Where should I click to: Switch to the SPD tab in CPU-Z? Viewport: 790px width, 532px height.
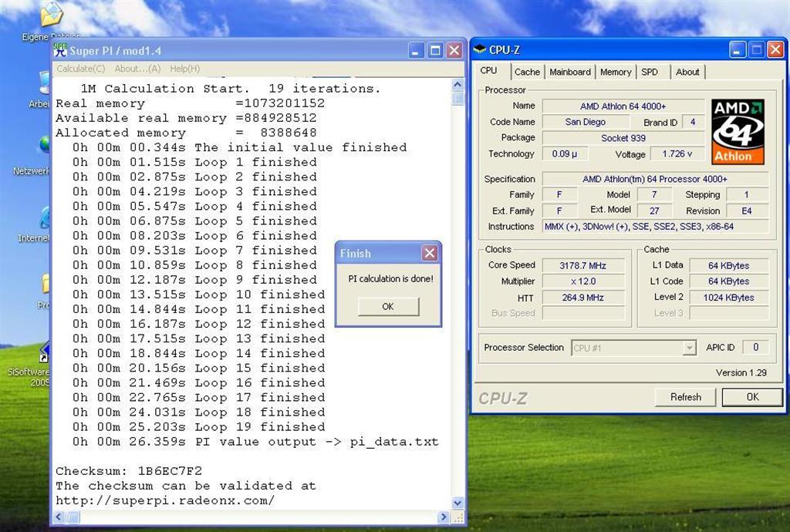[650, 72]
